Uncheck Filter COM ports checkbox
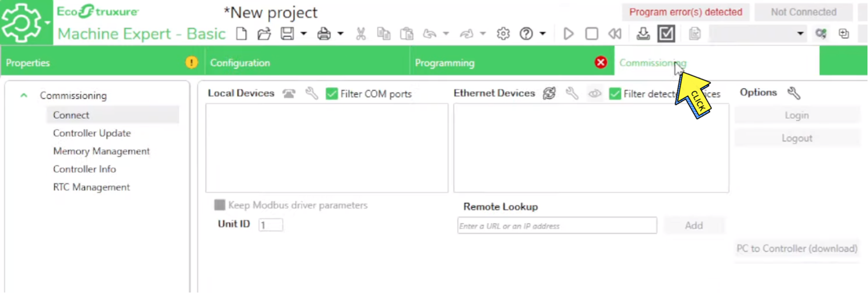Screen dimensions: 868x293 (331, 94)
